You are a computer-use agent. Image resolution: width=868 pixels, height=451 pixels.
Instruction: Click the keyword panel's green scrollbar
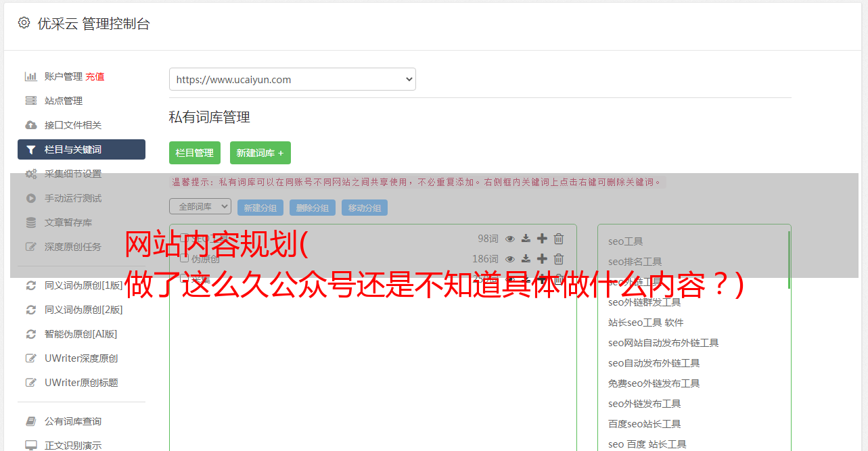(789, 260)
